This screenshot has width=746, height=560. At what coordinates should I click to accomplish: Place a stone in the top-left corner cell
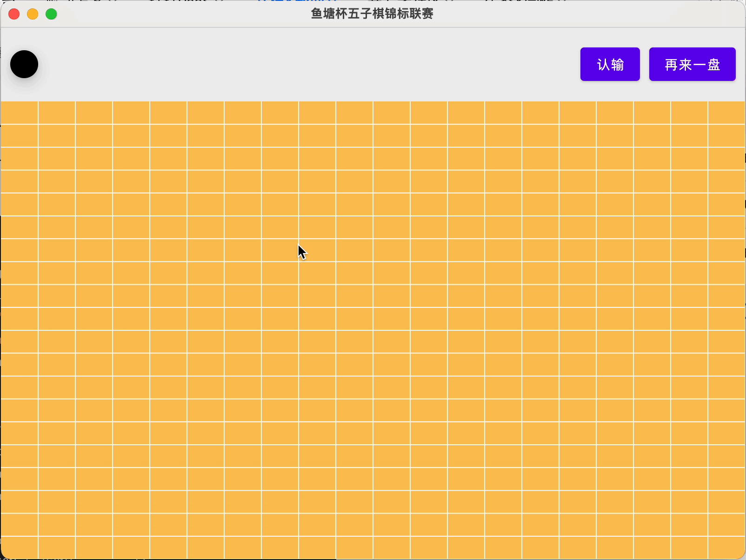(x=19, y=112)
